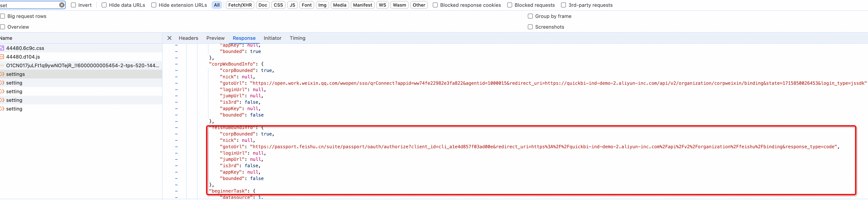The height and width of the screenshot is (200, 868).
Task: Collapse the corpWxBoundInfo JSON block
Action: click(x=176, y=64)
